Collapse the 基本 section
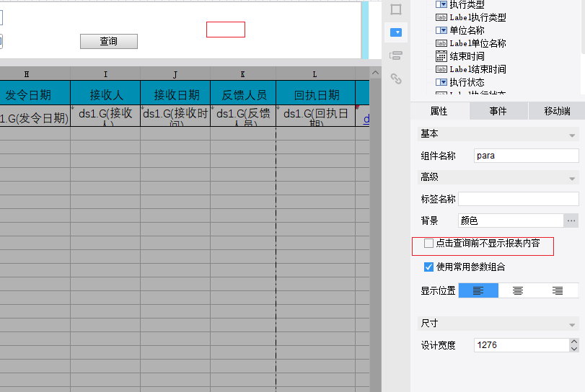Screen dimensions: 585x392 pyautogui.click(x=572, y=135)
